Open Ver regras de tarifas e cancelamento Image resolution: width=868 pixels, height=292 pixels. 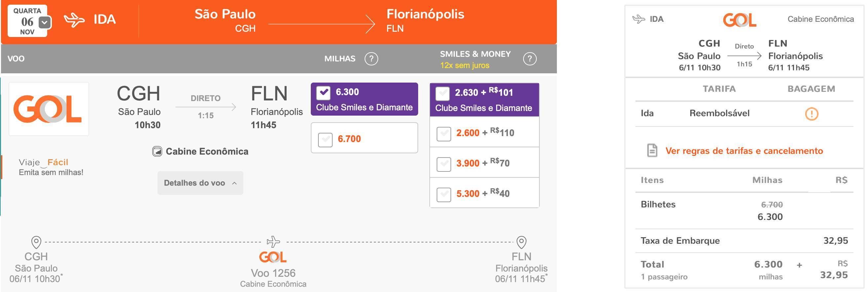pyautogui.click(x=744, y=151)
